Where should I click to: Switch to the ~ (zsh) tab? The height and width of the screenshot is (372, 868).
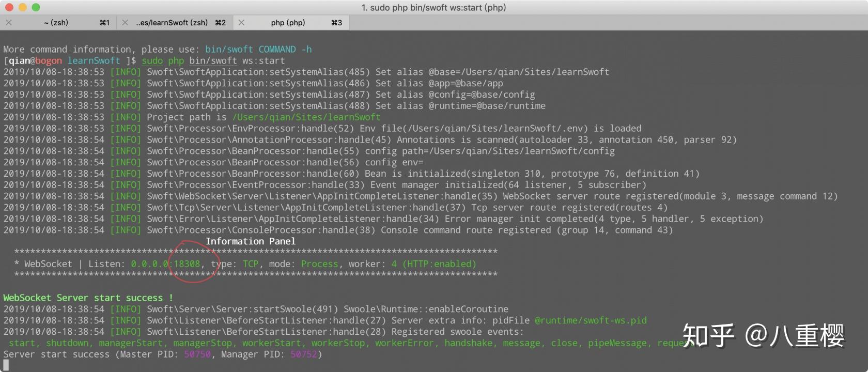[x=56, y=23]
